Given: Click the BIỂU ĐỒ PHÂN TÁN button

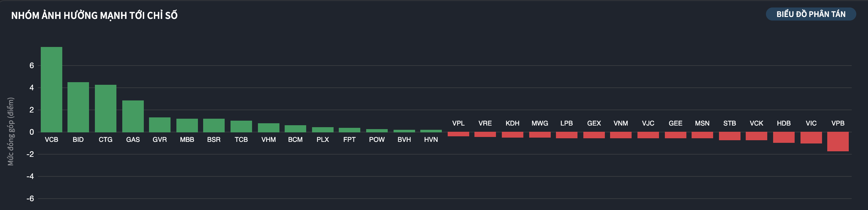Looking at the screenshot, I should pos(810,14).
